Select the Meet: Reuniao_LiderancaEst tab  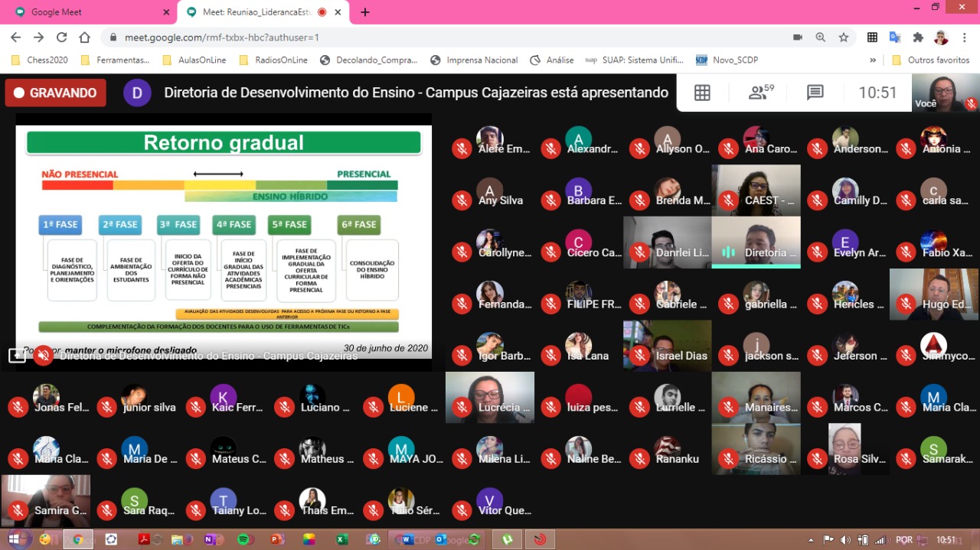[x=253, y=12]
